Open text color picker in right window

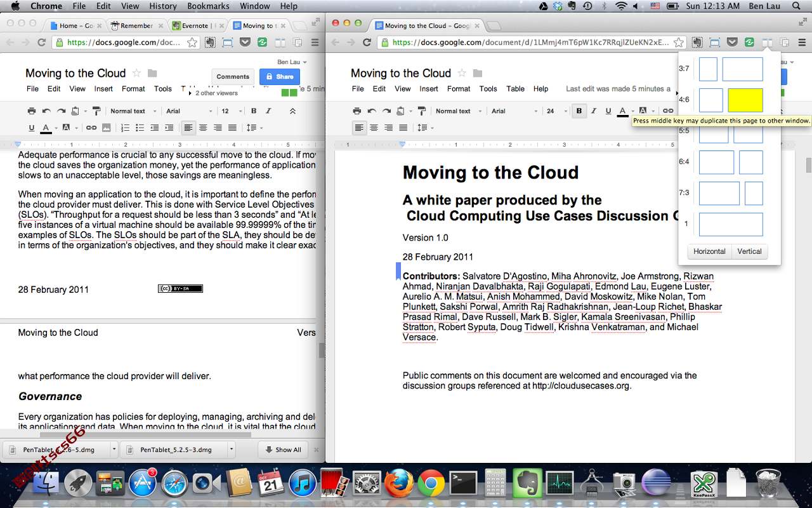point(625,111)
